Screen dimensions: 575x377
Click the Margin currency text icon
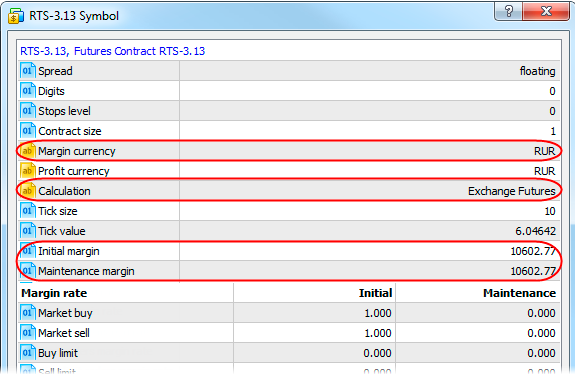click(28, 151)
